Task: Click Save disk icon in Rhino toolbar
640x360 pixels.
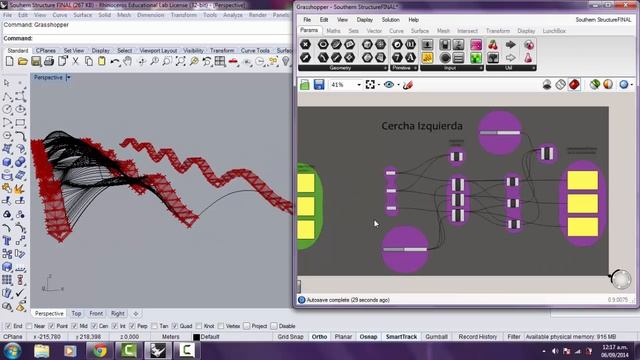Action: coord(36,62)
